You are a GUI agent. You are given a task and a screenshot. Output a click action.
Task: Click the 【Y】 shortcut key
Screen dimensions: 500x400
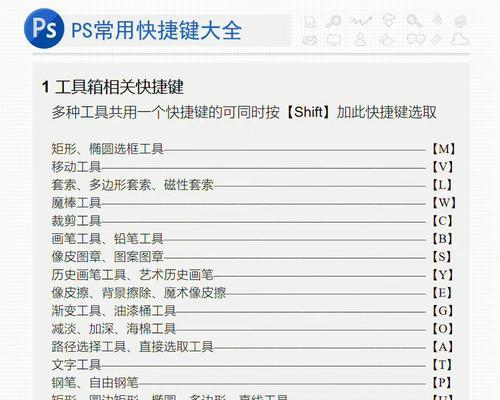click(442, 275)
